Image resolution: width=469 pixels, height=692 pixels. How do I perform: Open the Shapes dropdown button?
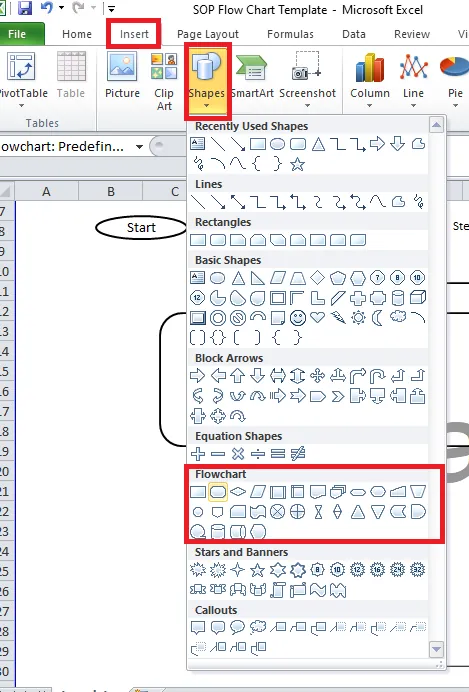pos(206,80)
